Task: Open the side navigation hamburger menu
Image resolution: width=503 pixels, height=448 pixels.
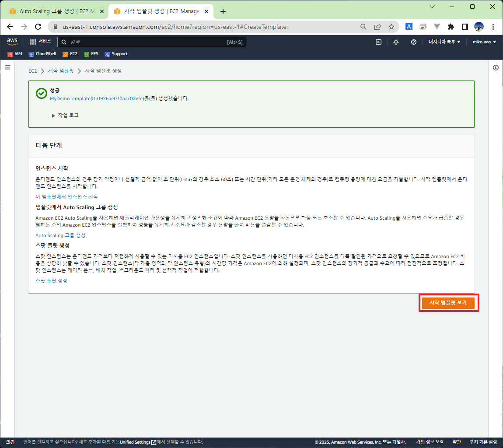Action: pyautogui.click(x=8, y=67)
